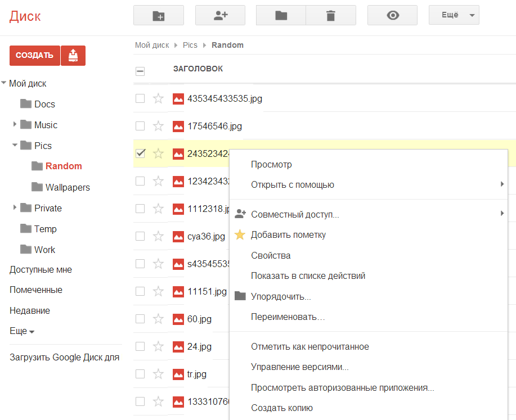
Task: Click the trash delete toolbar icon
Action: tap(331, 16)
